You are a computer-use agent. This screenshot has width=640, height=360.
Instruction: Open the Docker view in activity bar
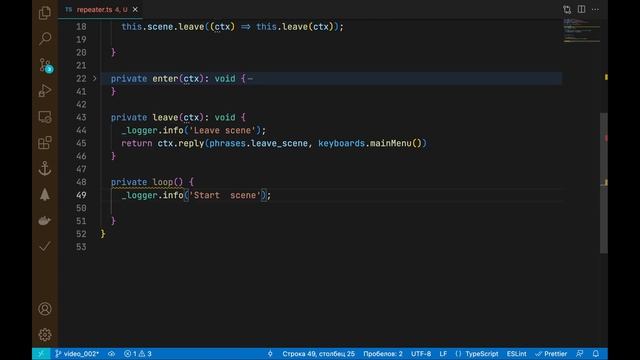[45, 220]
